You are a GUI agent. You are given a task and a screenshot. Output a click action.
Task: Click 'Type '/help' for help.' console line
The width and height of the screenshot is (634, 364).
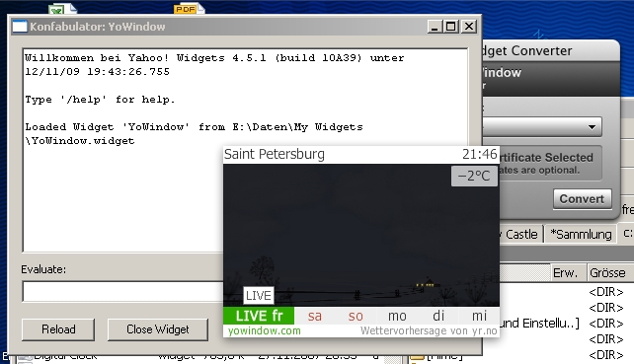100,100
